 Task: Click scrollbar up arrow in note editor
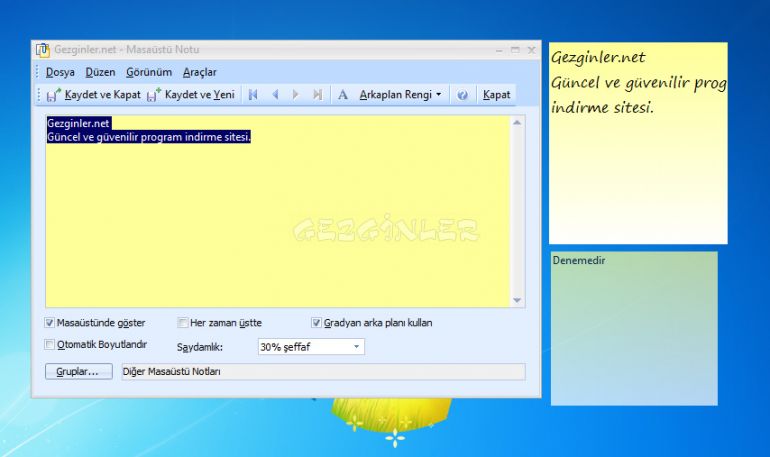[517, 123]
